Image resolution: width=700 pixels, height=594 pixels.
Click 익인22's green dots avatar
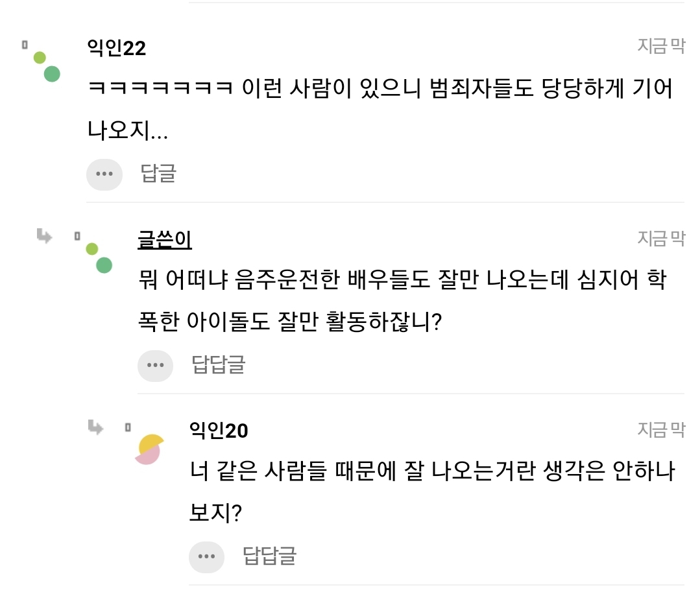tap(47, 66)
